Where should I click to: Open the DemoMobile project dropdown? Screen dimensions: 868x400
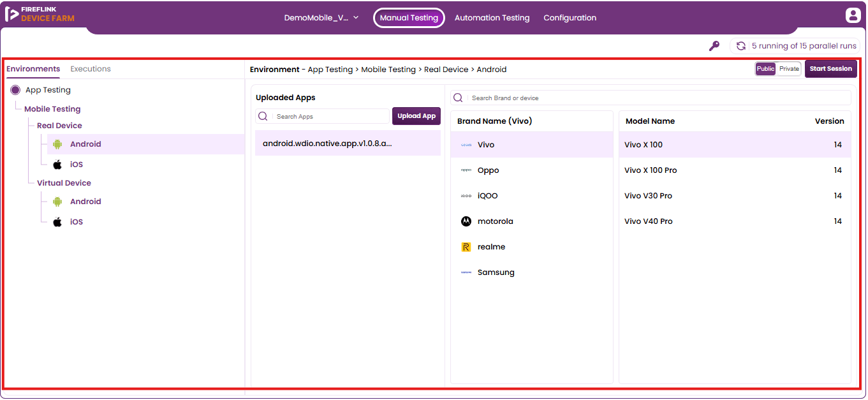pyautogui.click(x=321, y=18)
